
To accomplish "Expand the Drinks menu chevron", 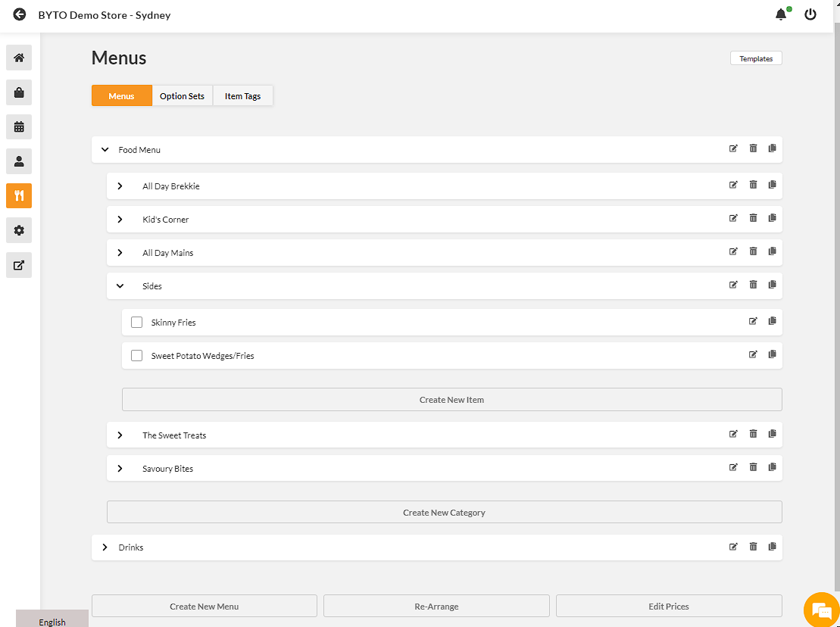I will [105, 547].
